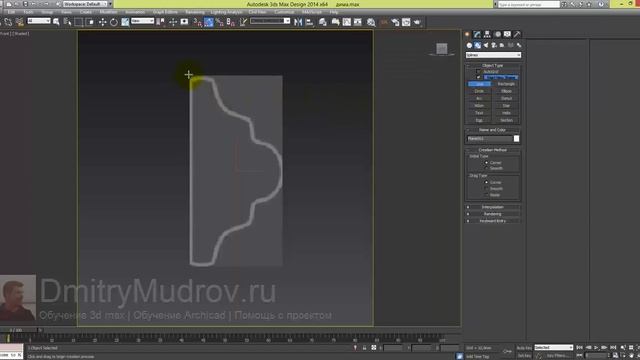Toggle the Angle Snap button
The image size is (640, 360).
(209, 22)
